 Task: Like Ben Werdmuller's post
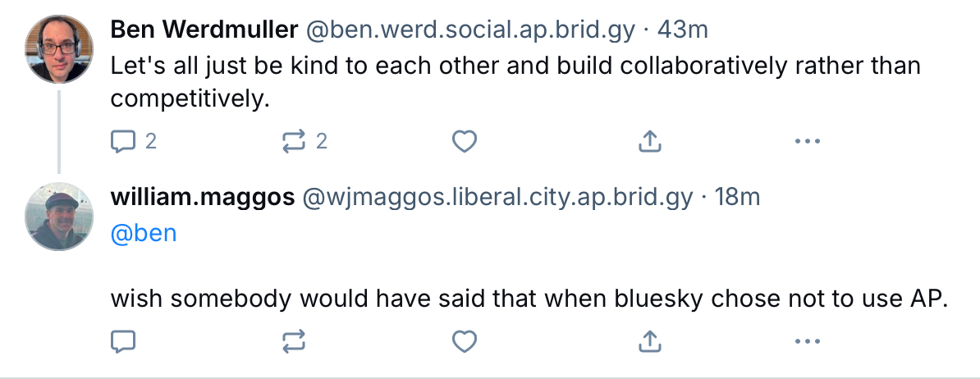tap(465, 142)
